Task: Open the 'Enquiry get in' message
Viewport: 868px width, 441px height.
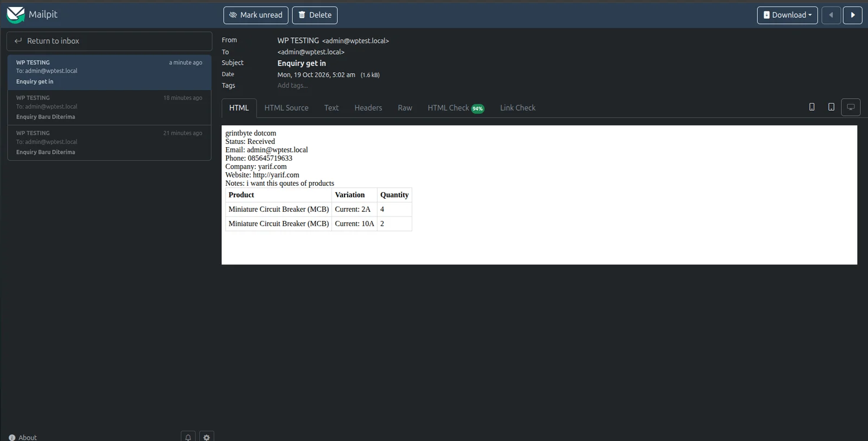Action: (109, 72)
